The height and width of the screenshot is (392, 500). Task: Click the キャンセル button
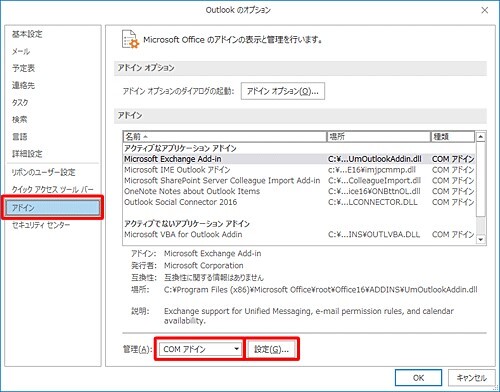tap(471, 378)
